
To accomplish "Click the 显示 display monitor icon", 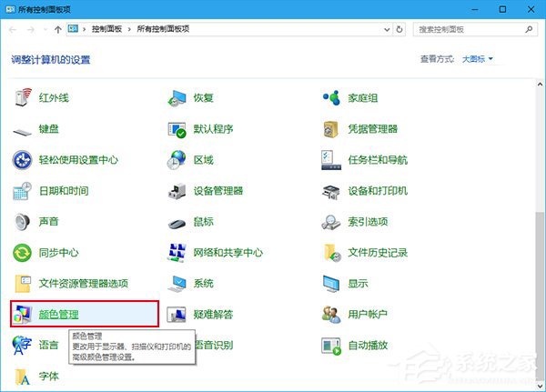I will tap(331, 284).
